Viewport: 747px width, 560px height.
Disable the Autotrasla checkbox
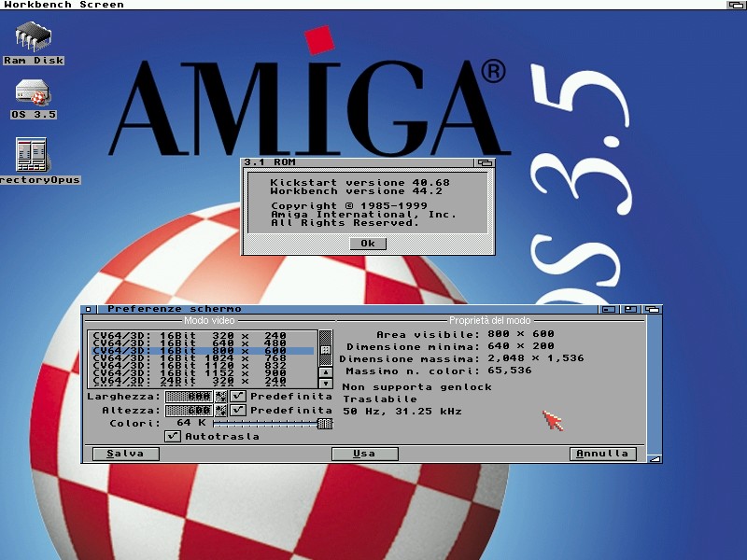point(173,436)
